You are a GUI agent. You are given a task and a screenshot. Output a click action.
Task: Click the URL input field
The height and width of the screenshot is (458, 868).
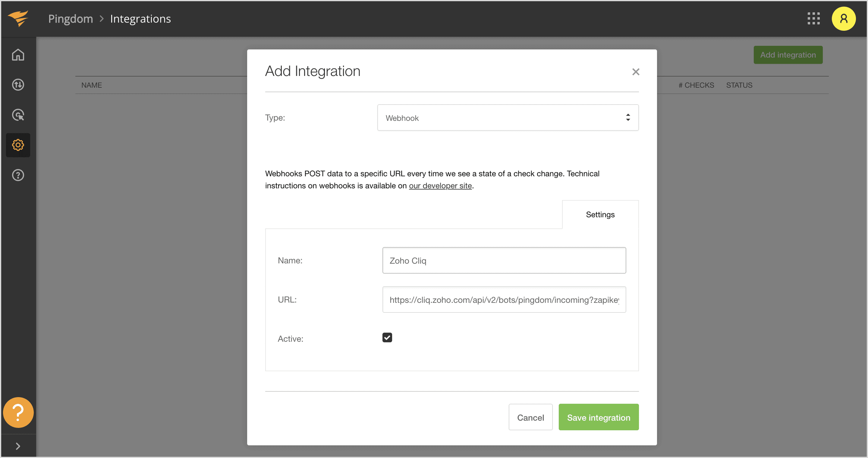(504, 300)
